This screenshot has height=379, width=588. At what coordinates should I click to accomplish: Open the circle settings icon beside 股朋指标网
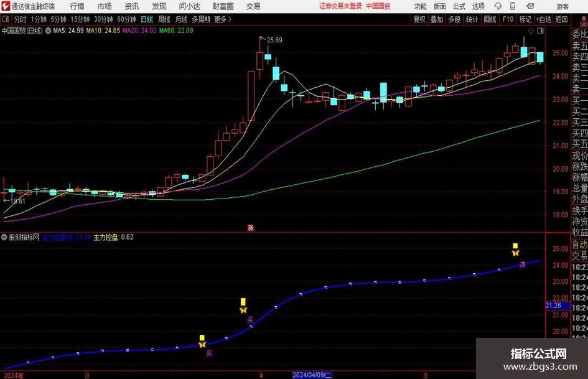point(4,237)
